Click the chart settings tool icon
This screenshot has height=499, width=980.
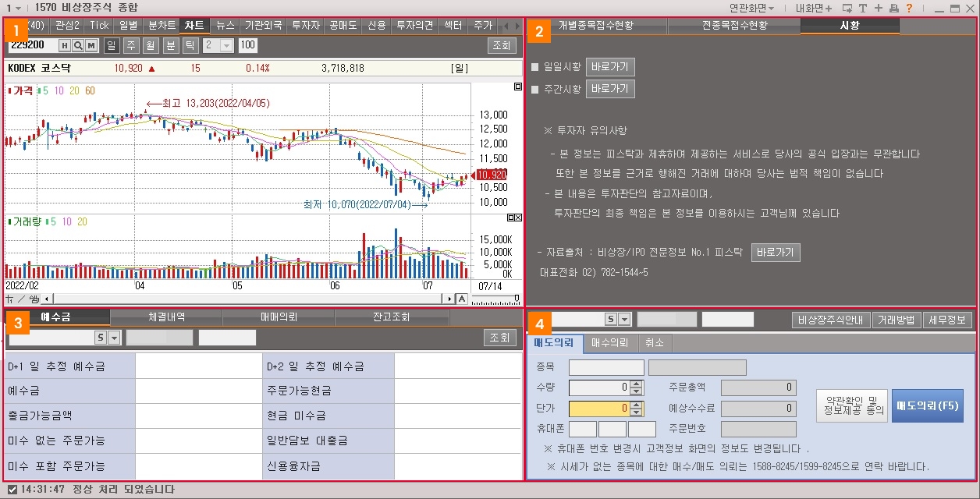(34, 299)
